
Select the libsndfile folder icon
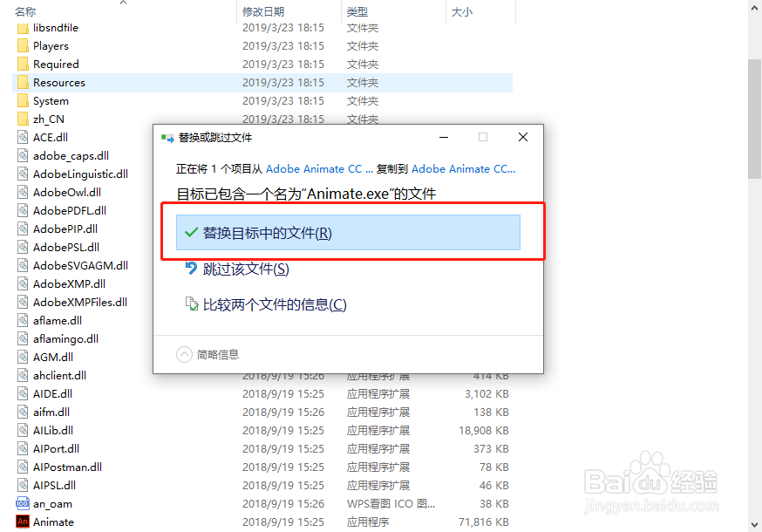pyautogui.click(x=23, y=28)
